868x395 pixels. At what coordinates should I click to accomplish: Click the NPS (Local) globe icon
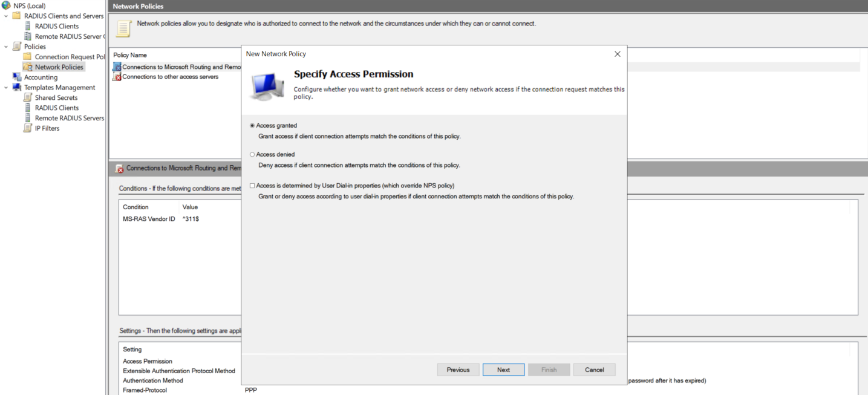[x=6, y=6]
